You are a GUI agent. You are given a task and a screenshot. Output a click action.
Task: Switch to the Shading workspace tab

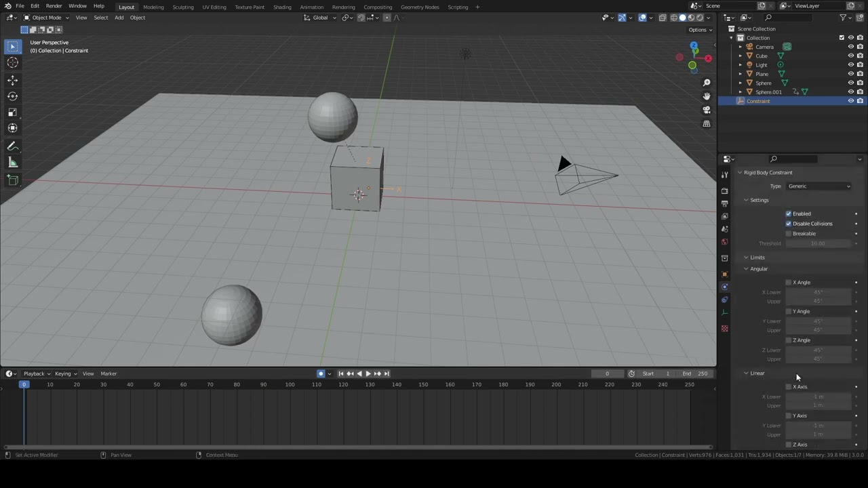coord(282,7)
